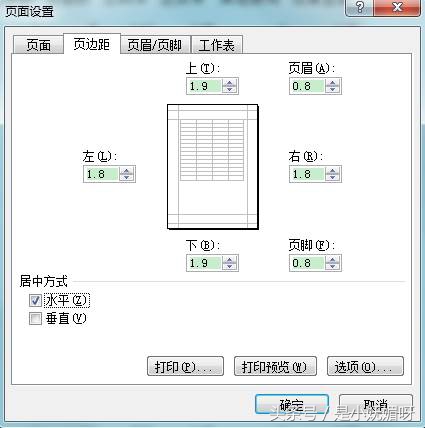This screenshot has width=425, height=428.
Task: Decrease the 右(R) right margin value
Action: (333, 178)
